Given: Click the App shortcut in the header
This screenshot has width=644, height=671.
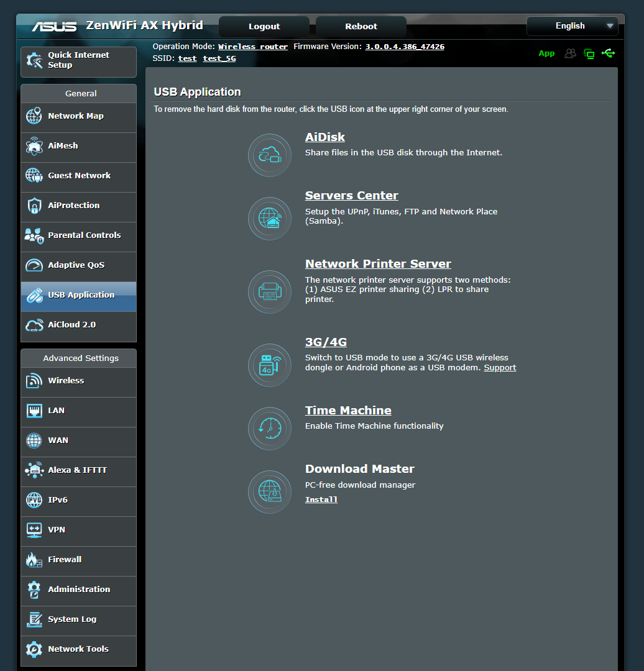Looking at the screenshot, I should point(546,53).
